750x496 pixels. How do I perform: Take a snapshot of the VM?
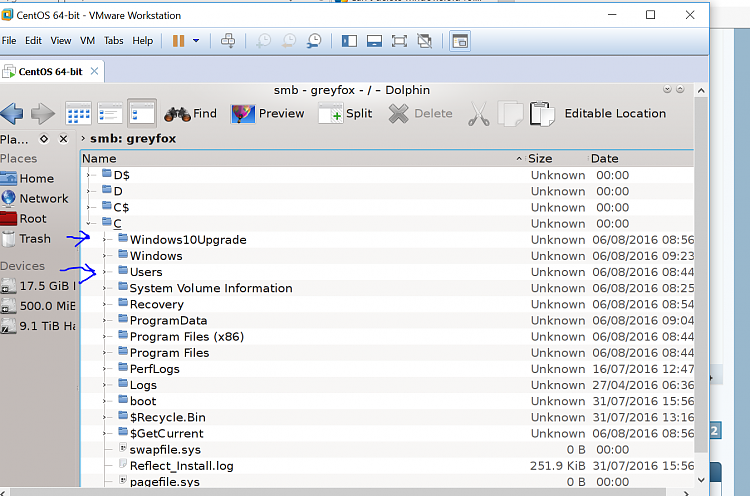(264, 41)
